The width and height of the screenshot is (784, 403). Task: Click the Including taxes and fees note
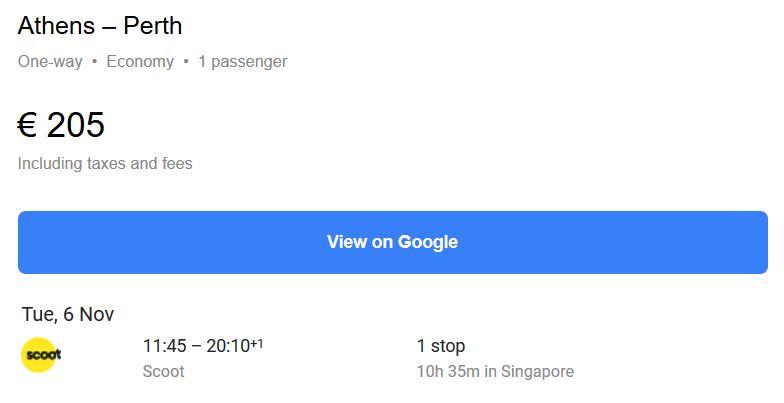(x=105, y=163)
